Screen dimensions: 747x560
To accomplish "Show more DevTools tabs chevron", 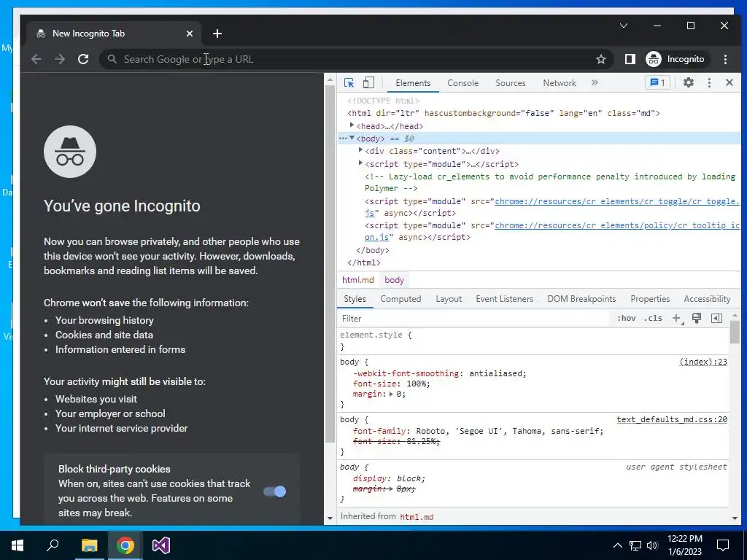I will tap(595, 83).
